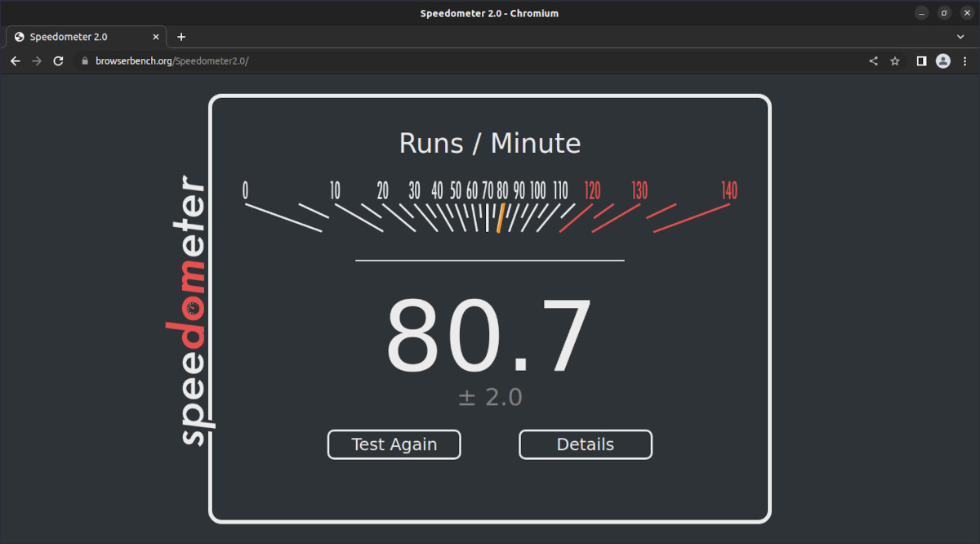Click the Chromium window title text

point(489,13)
